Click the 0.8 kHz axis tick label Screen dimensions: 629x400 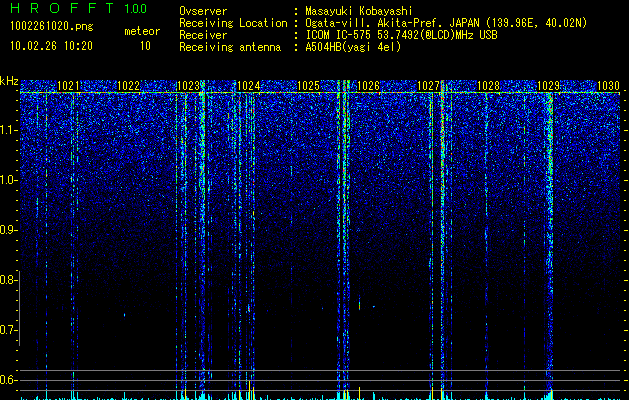point(8,280)
